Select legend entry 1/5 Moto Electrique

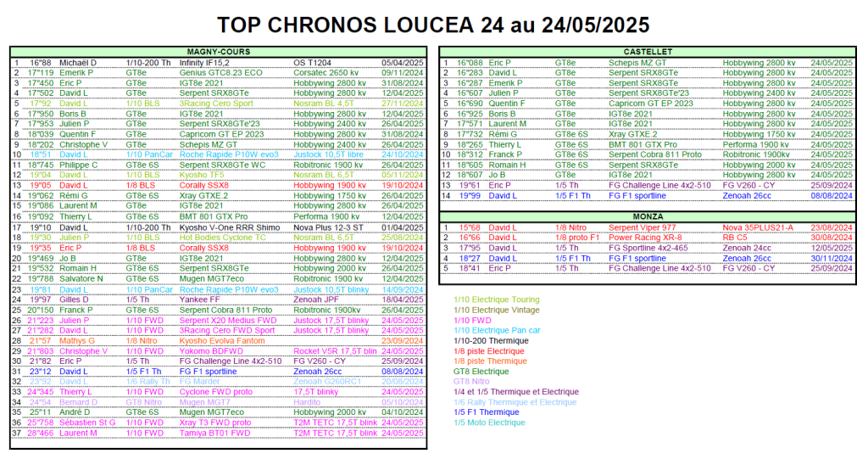click(489, 423)
